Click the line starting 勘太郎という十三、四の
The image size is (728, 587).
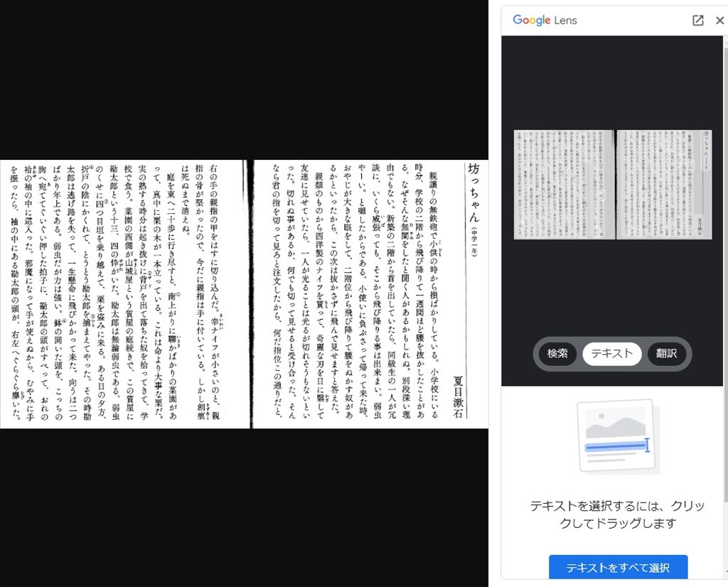114,292
